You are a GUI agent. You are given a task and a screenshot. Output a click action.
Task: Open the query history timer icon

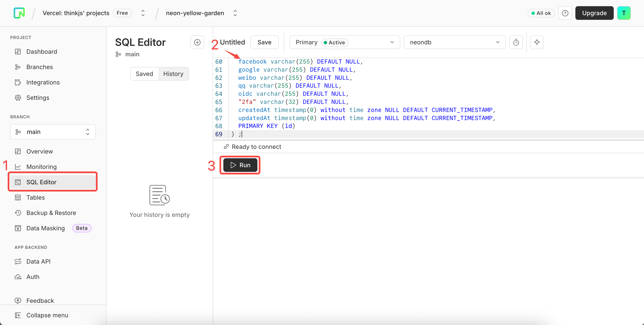516,42
